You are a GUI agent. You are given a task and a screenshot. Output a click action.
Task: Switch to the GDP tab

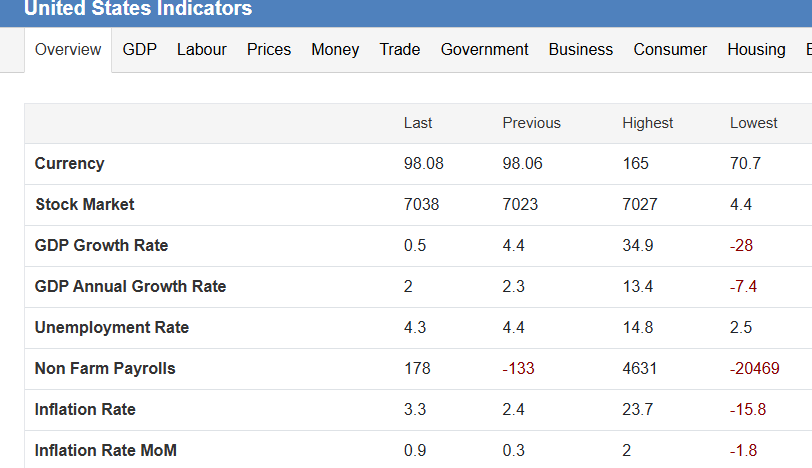140,49
